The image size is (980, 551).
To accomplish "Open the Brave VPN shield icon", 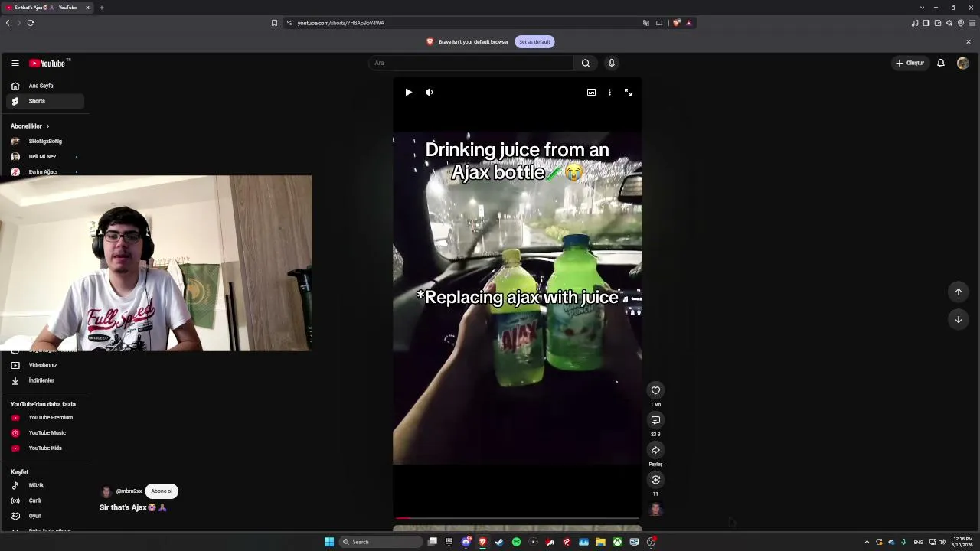I will [x=961, y=23].
